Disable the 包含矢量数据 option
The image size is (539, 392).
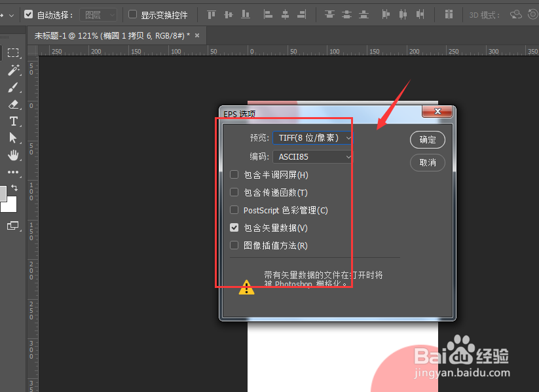234,227
